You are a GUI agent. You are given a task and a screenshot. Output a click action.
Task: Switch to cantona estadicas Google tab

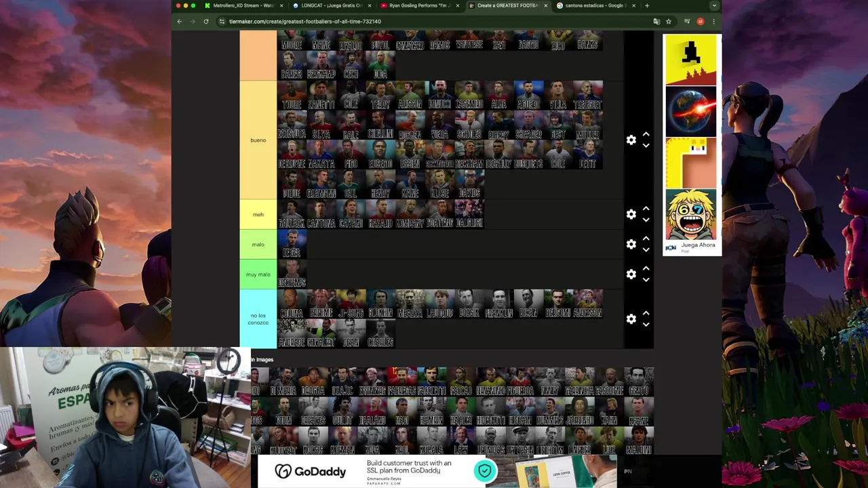595,5
